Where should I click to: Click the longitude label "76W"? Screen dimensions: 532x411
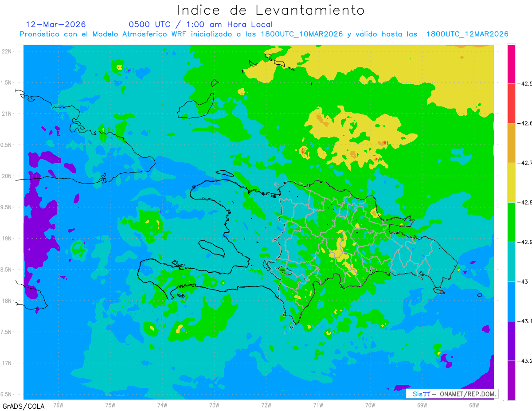tap(58, 405)
